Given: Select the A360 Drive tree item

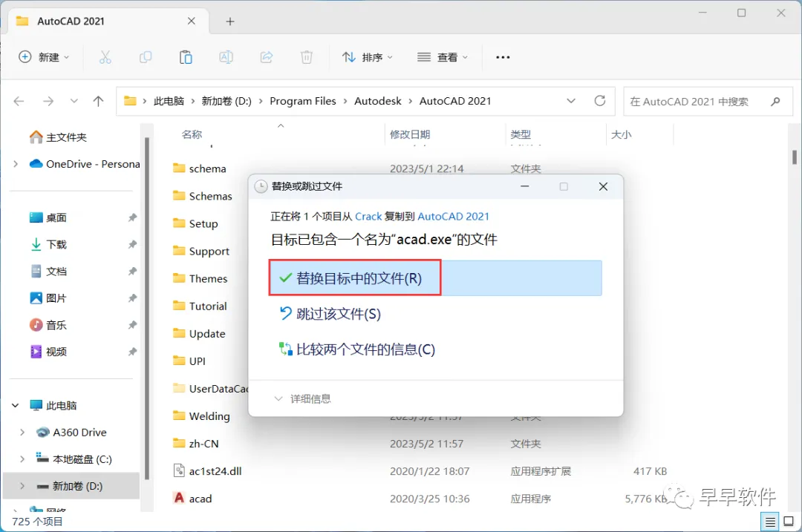Looking at the screenshot, I should [x=71, y=433].
